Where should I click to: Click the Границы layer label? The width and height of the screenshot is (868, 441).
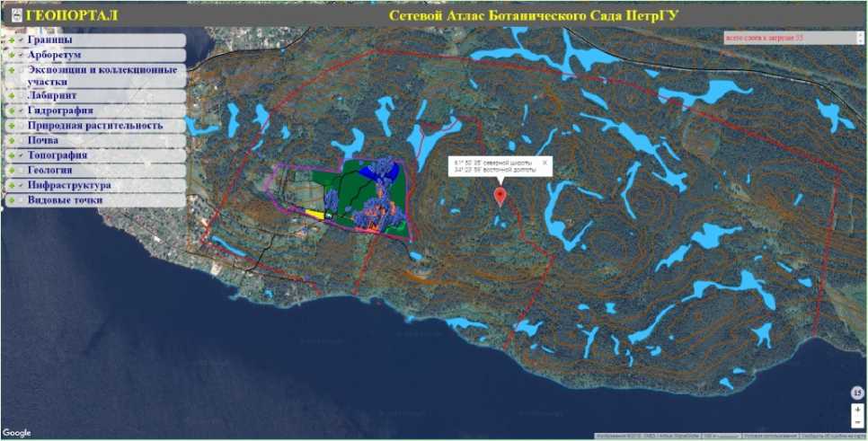click(x=49, y=40)
